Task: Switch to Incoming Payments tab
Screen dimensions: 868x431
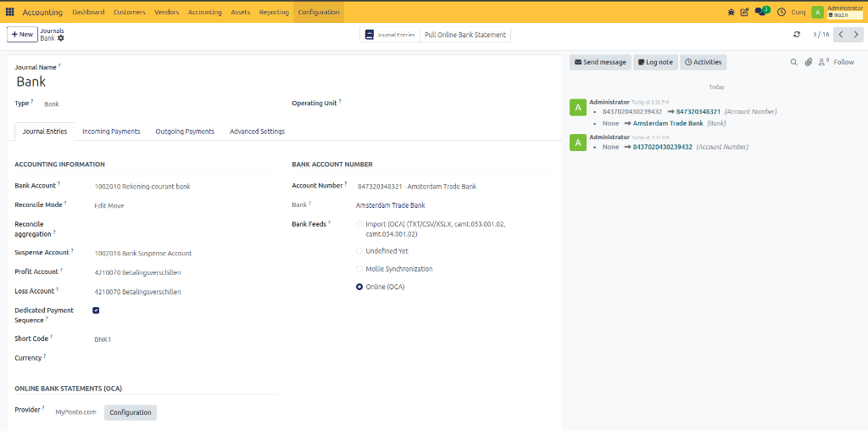Action: click(111, 132)
